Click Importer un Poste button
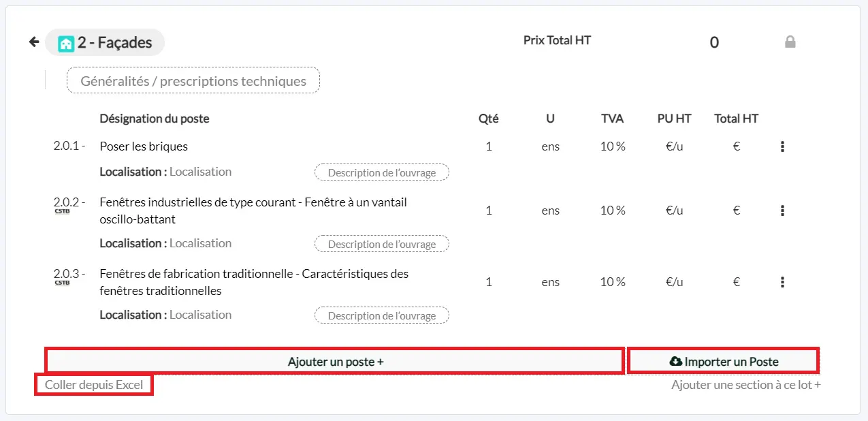The image size is (868, 421). 723,361
